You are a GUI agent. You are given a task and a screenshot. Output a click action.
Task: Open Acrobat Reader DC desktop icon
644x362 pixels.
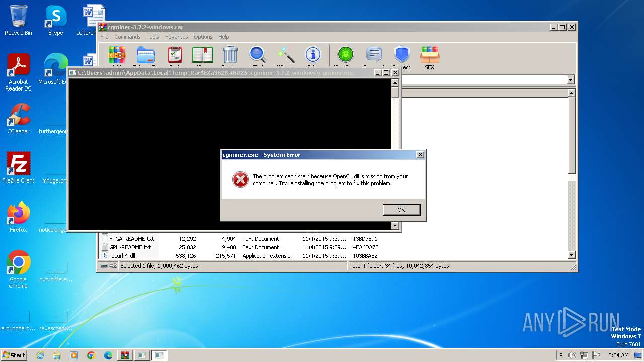tap(18, 73)
